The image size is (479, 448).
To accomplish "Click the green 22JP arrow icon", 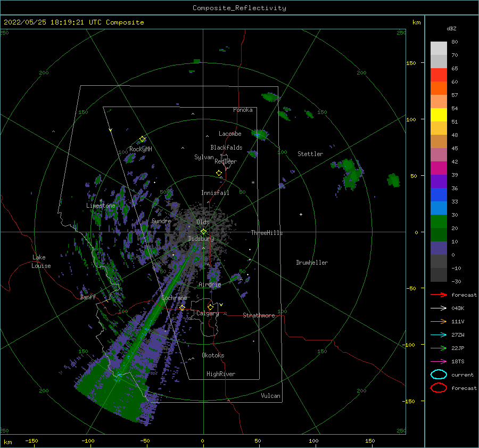I will (x=439, y=348).
